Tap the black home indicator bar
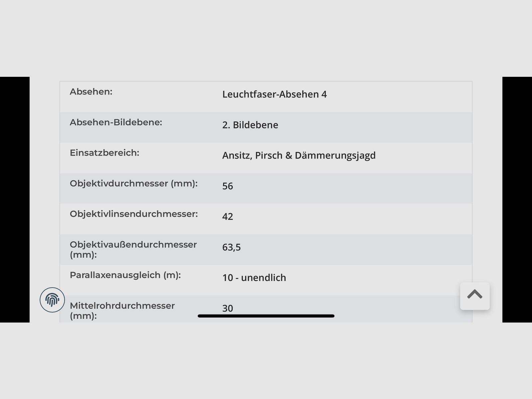Image resolution: width=532 pixels, height=399 pixels. tap(266, 316)
